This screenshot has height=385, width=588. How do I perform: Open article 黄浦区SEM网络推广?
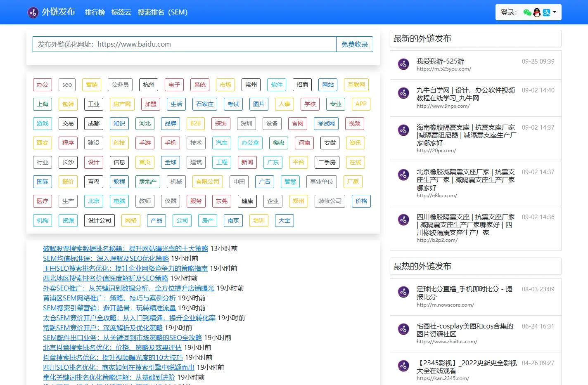[109, 298]
